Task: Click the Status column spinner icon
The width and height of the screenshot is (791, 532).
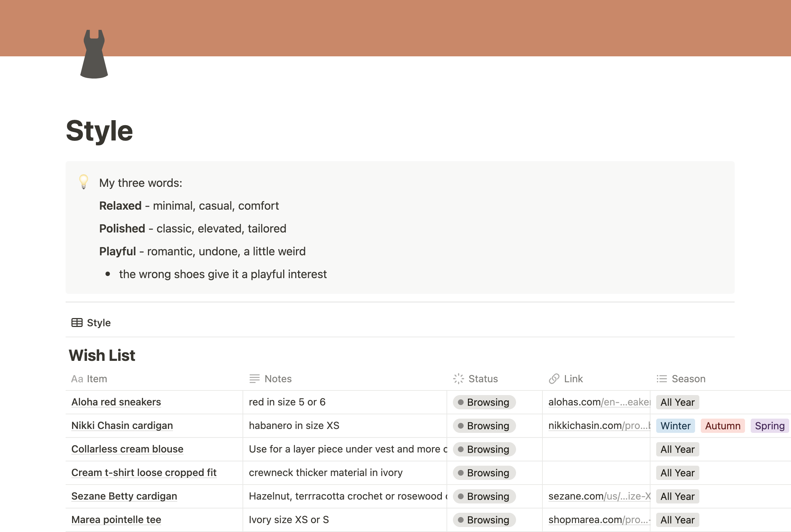Action: [x=458, y=379]
